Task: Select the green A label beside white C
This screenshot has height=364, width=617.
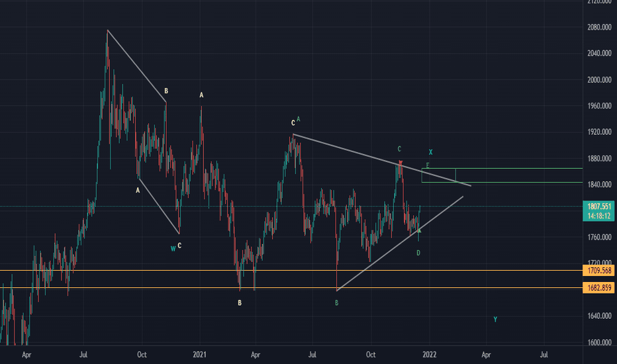Action: coord(299,119)
